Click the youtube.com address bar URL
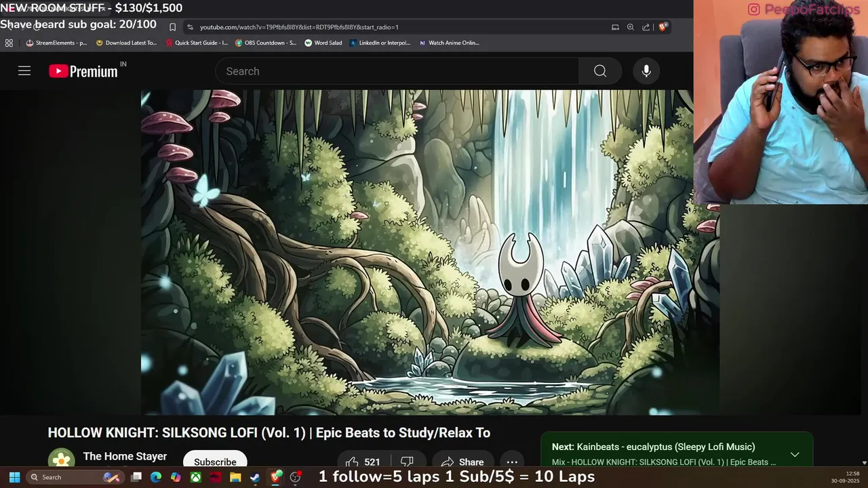The width and height of the screenshot is (868, 488). tap(299, 27)
